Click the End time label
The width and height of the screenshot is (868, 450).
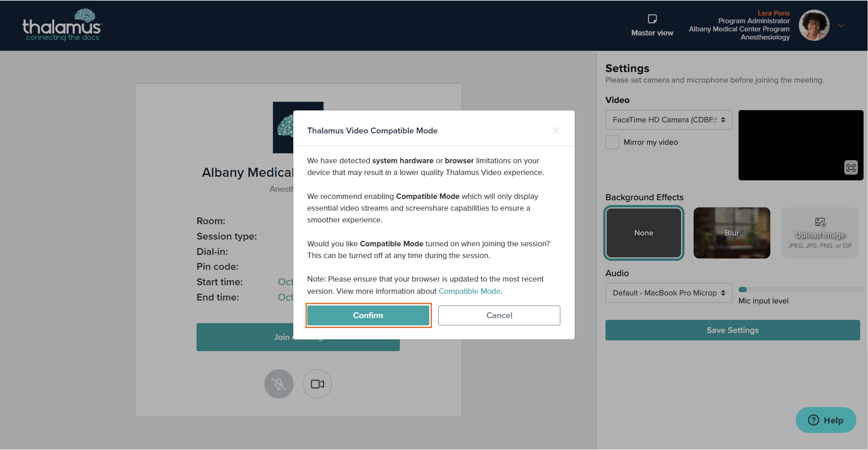point(218,297)
